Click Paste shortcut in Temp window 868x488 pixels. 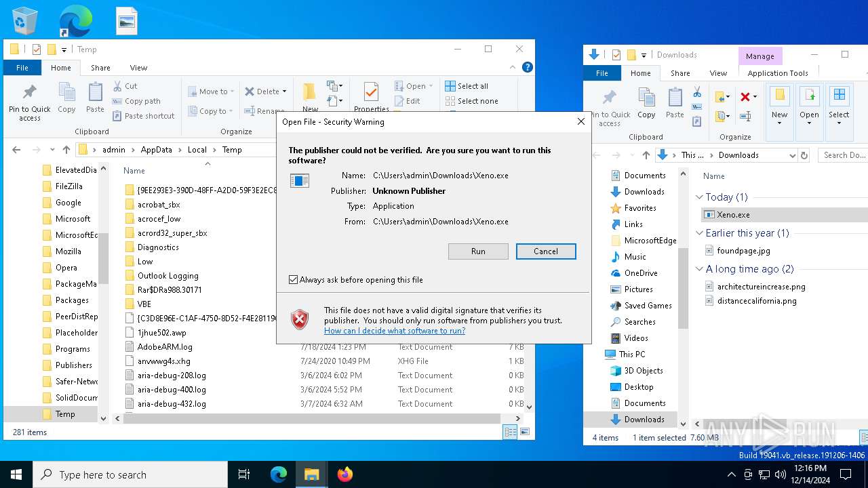click(143, 116)
